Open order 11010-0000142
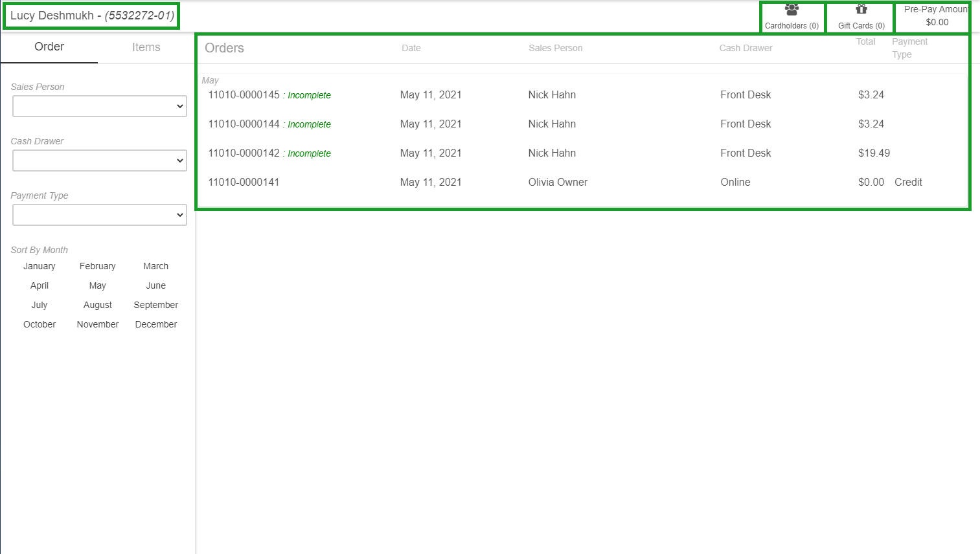980x554 pixels. click(244, 153)
